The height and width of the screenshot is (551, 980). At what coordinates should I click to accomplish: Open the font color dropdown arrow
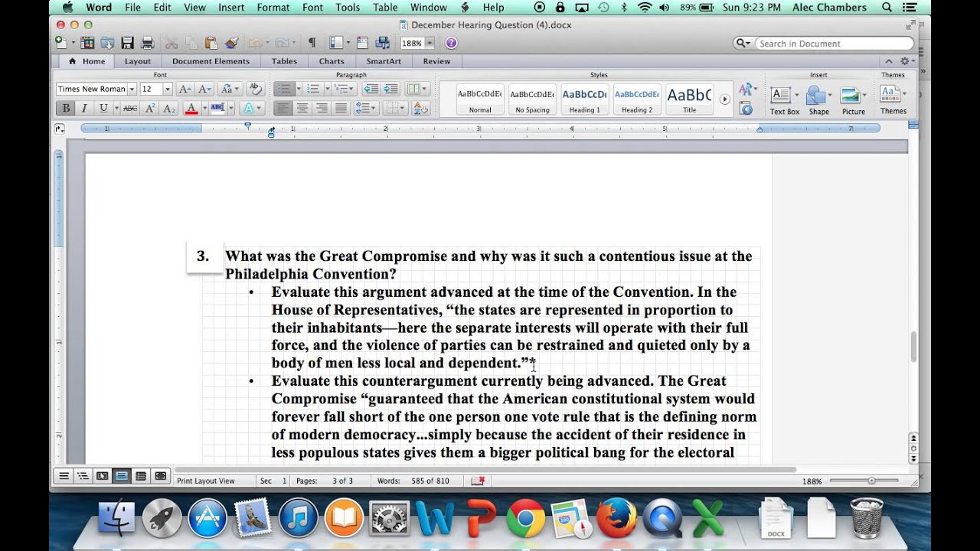click(x=204, y=109)
